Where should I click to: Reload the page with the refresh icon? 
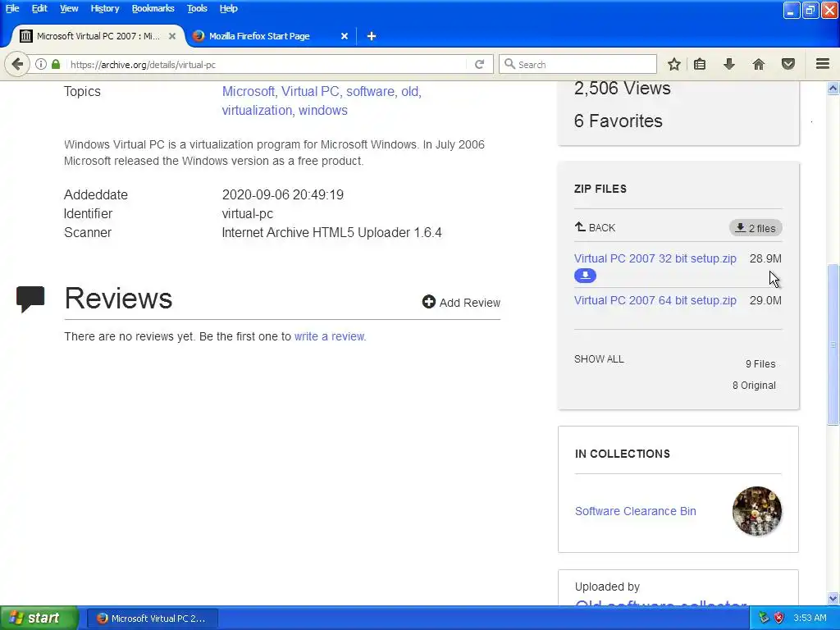[x=479, y=64]
